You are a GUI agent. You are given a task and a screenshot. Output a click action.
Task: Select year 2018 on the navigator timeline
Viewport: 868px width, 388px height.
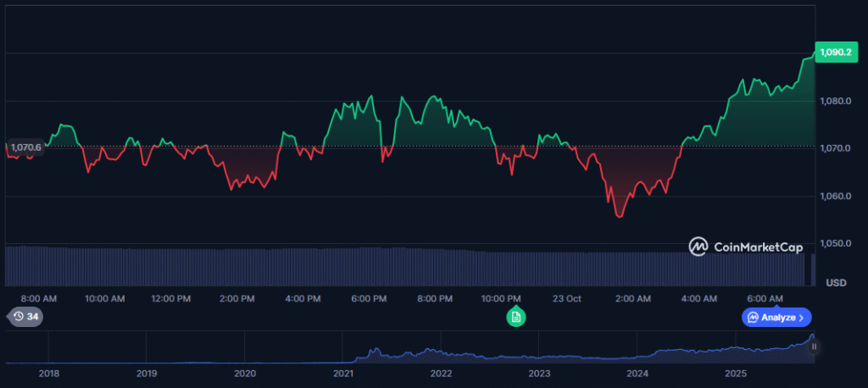point(49,373)
